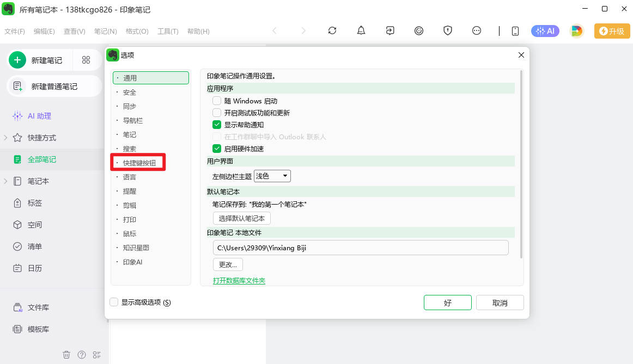Expand the 快捷方式 sidebar chevron

coord(5,138)
